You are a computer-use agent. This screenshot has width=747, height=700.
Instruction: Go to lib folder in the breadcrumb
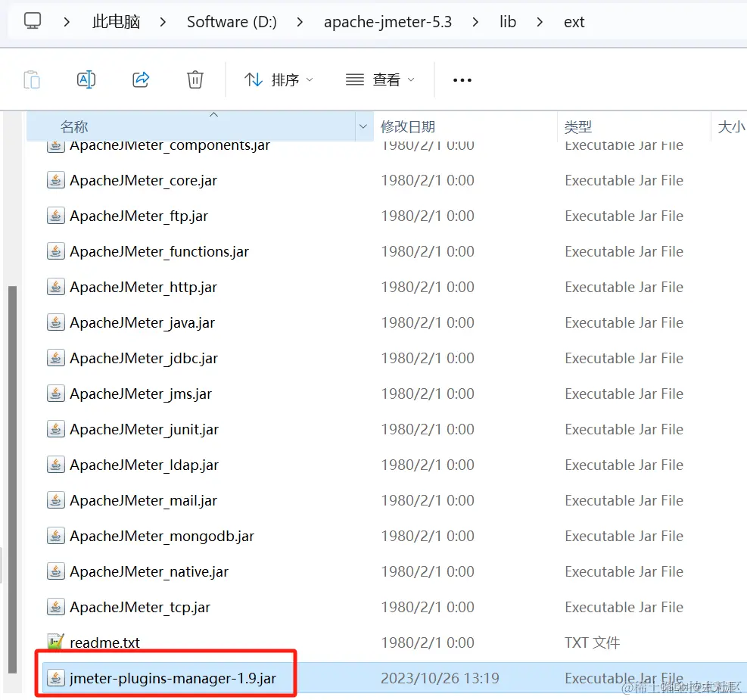pyautogui.click(x=507, y=22)
